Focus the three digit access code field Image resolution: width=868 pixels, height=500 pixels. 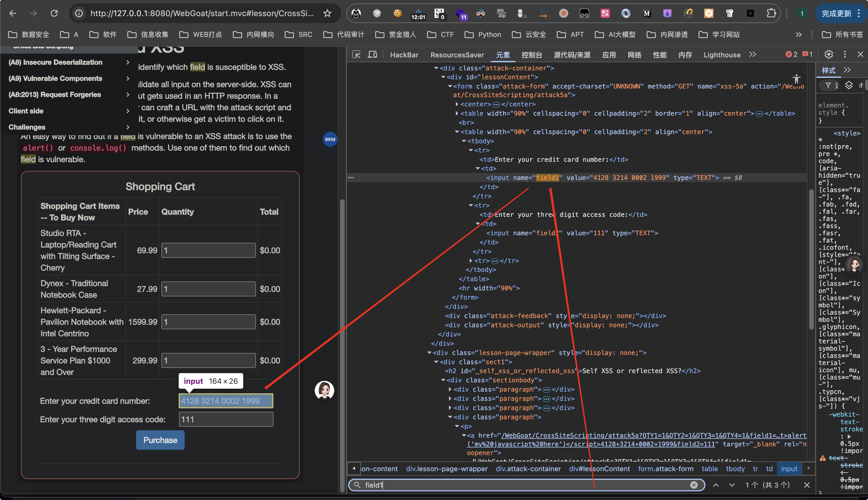[226, 419]
